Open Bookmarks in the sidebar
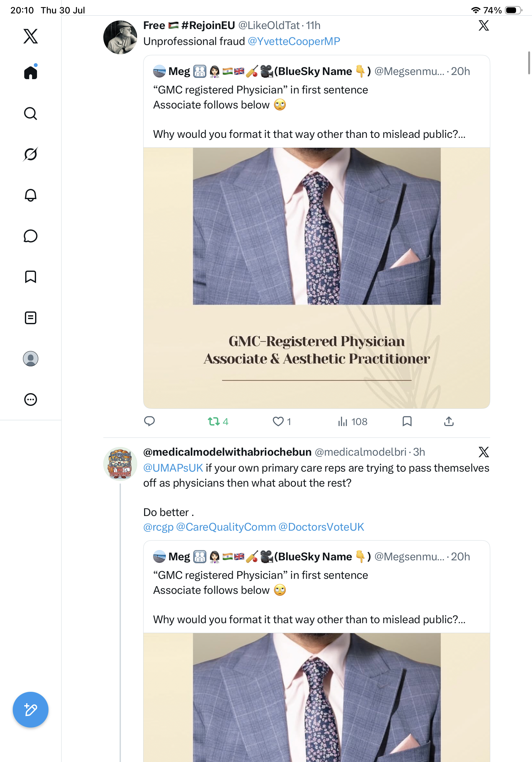 tap(31, 277)
